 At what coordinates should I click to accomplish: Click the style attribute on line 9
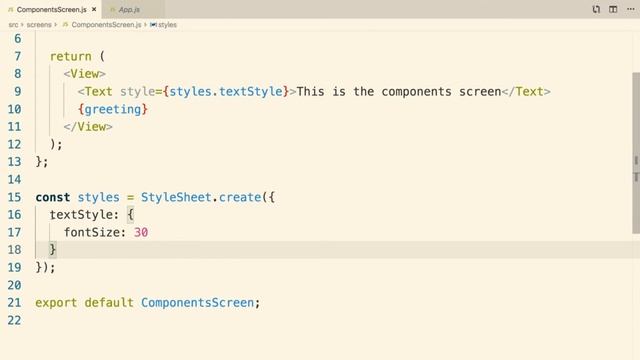coord(138,91)
